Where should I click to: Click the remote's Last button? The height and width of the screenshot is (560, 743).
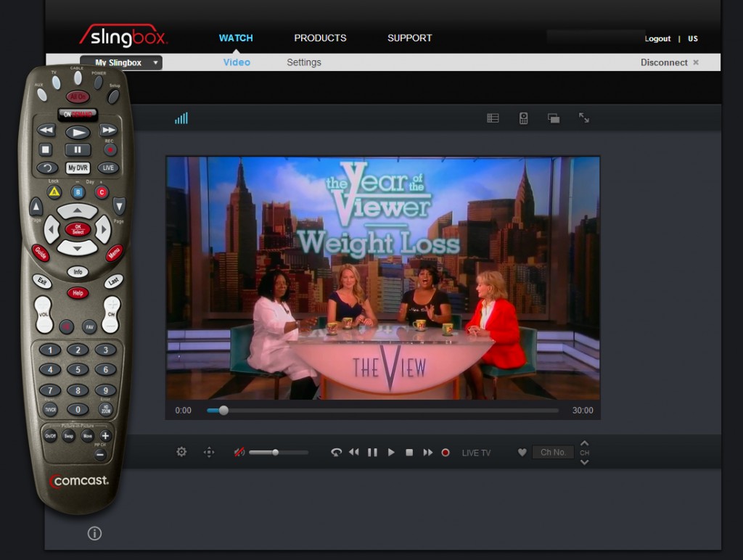click(114, 281)
